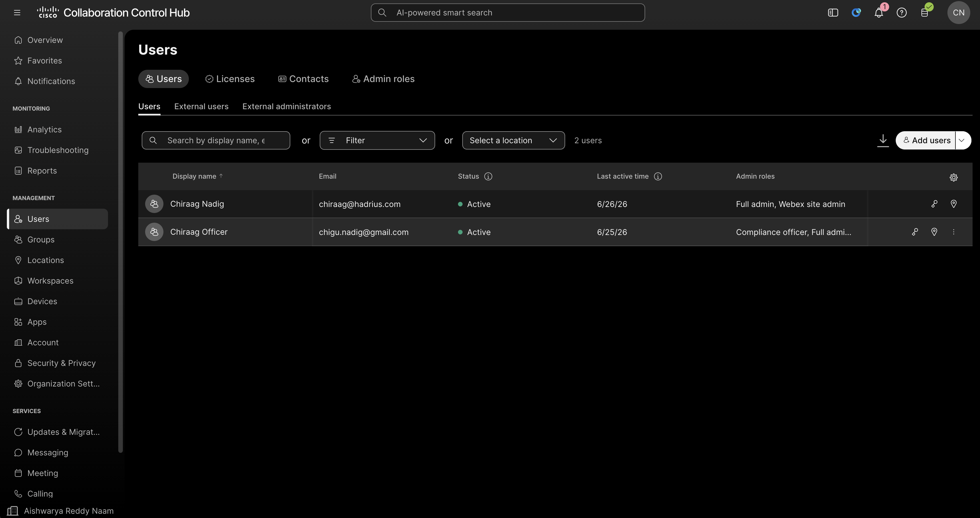Open Analytics in sidebar

pyautogui.click(x=57, y=129)
